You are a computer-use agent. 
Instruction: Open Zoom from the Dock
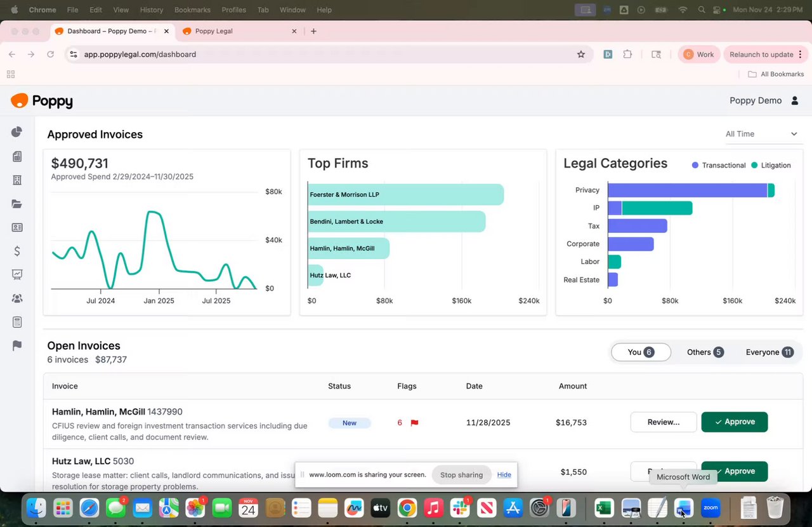click(710, 508)
